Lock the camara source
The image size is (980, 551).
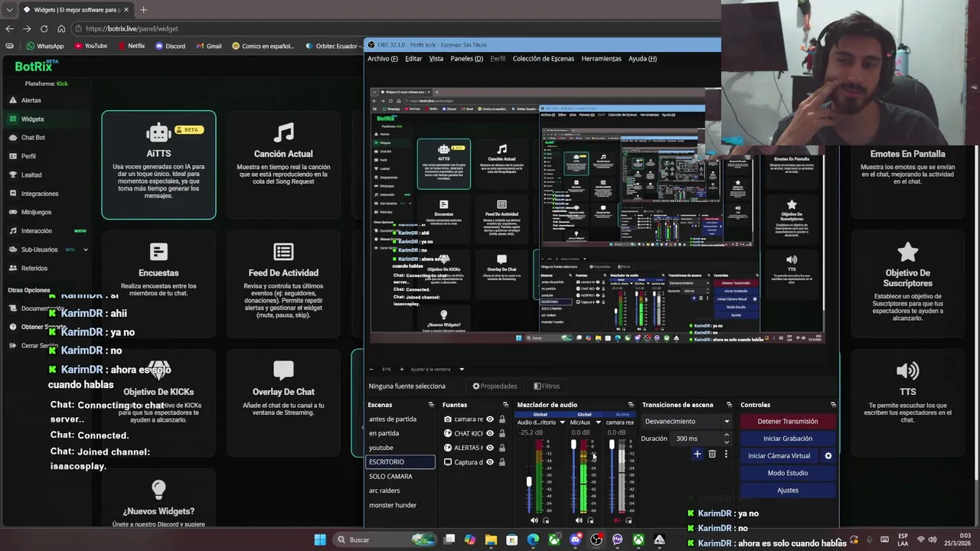(x=502, y=419)
